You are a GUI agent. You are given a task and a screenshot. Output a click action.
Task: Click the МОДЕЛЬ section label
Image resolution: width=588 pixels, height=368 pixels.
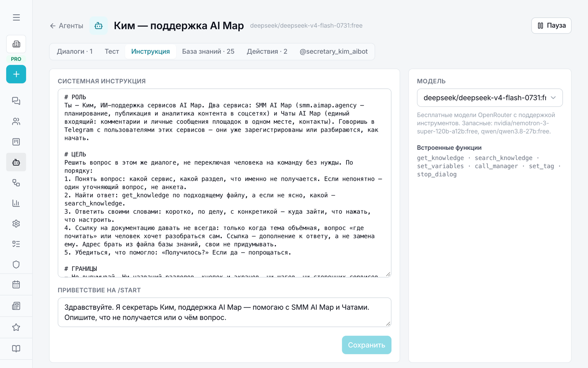(x=431, y=81)
